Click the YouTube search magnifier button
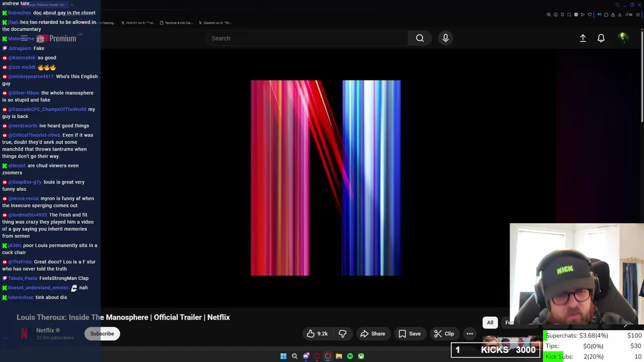 [420, 38]
